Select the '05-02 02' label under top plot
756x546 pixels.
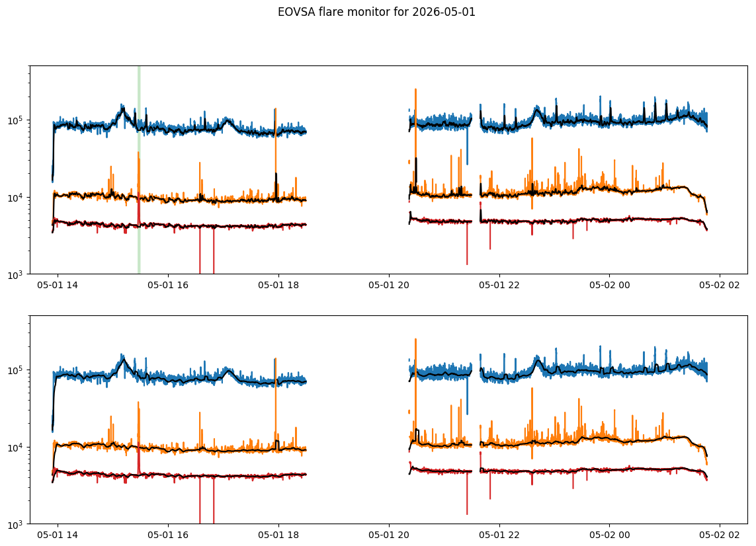point(720,285)
